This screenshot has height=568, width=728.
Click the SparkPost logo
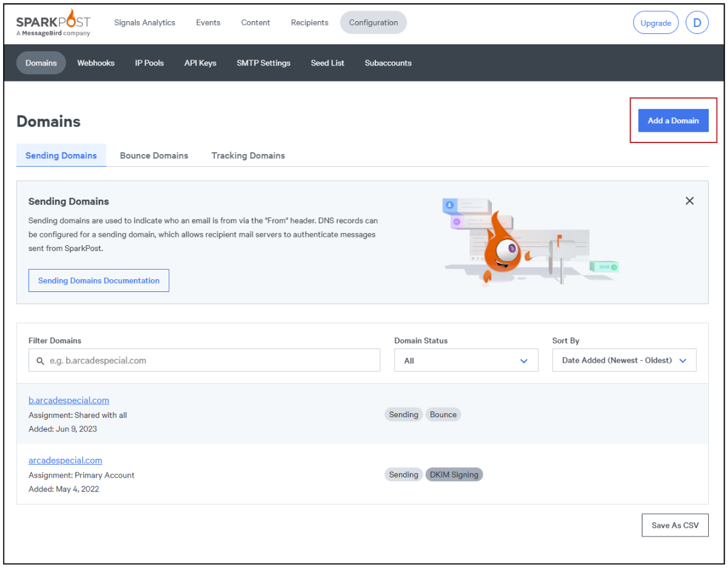(x=53, y=22)
